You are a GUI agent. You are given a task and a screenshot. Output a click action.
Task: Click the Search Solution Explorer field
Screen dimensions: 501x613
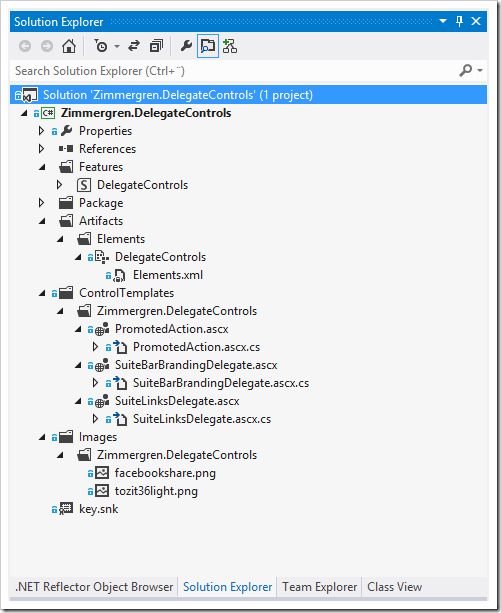tap(234, 71)
